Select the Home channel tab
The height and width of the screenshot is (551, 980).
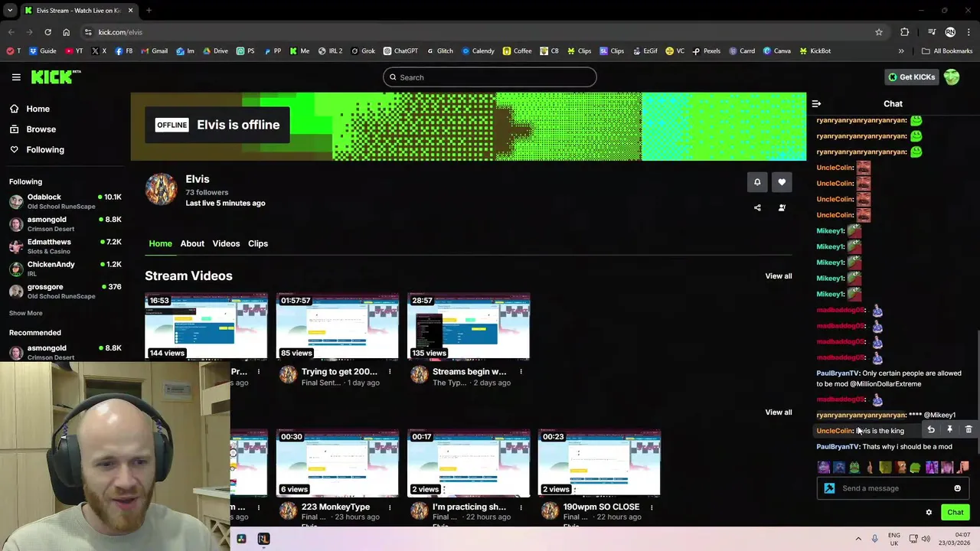click(160, 243)
